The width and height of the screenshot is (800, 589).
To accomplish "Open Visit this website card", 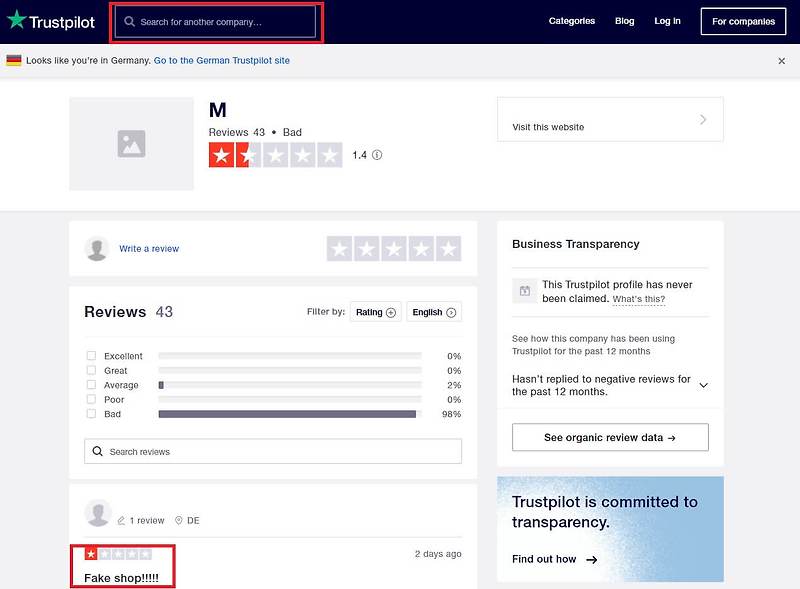I will coord(610,119).
